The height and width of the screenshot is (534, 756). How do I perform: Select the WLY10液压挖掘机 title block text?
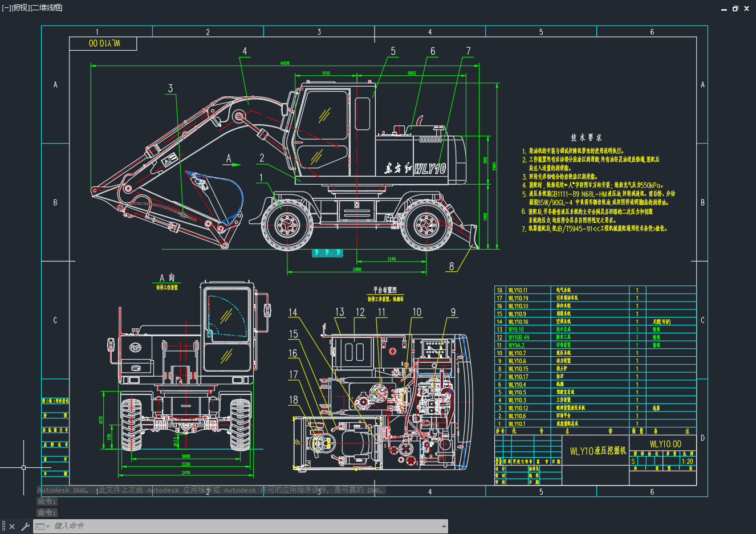(x=598, y=451)
